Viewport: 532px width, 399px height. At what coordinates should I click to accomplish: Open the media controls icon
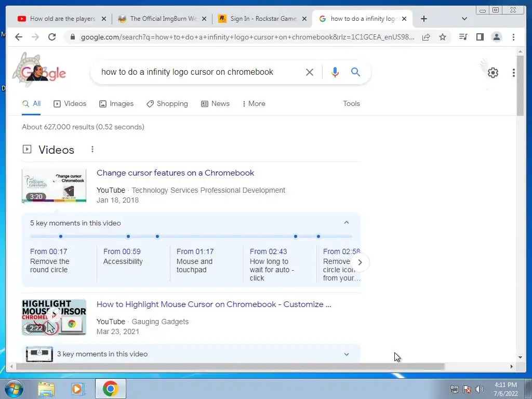point(463,37)
